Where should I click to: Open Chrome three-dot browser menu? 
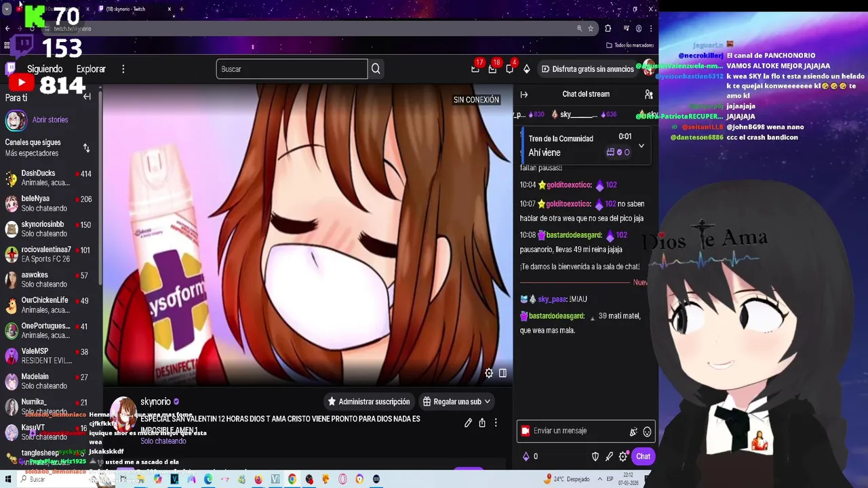651,28
